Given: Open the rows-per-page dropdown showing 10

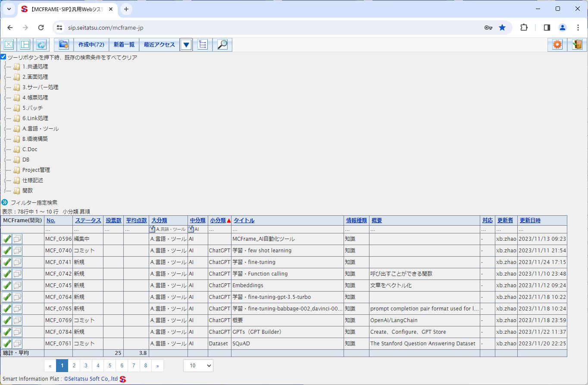Looking at the screenshot, I should (198, 366).
